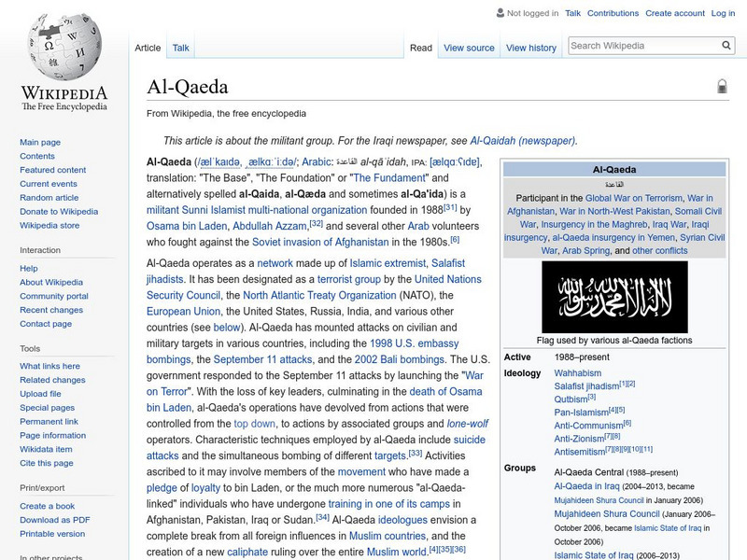Open the Abdullah Azzam link
This screenshot has height=560, width=747.
(270, 226)
